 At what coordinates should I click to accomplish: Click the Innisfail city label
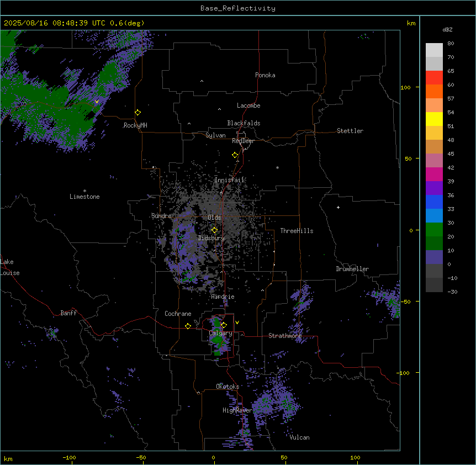(x=230, y=180)
